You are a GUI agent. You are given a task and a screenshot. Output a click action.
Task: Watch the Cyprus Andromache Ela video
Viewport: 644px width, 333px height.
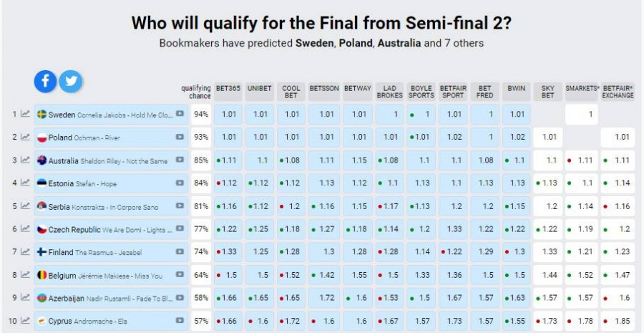pos(180,322)
